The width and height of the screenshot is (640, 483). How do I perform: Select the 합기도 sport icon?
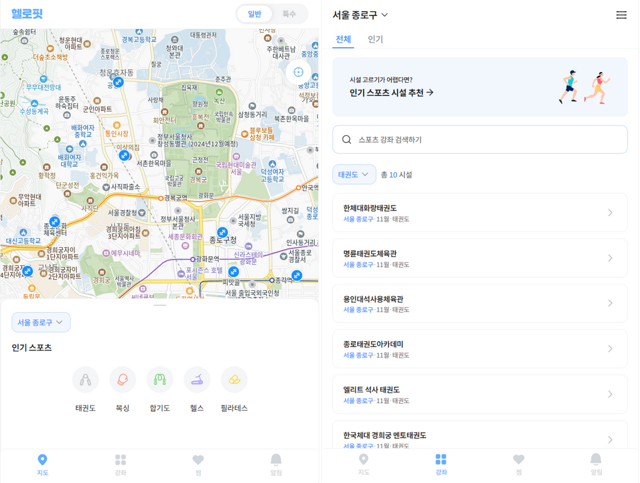(x=160, y=380)
